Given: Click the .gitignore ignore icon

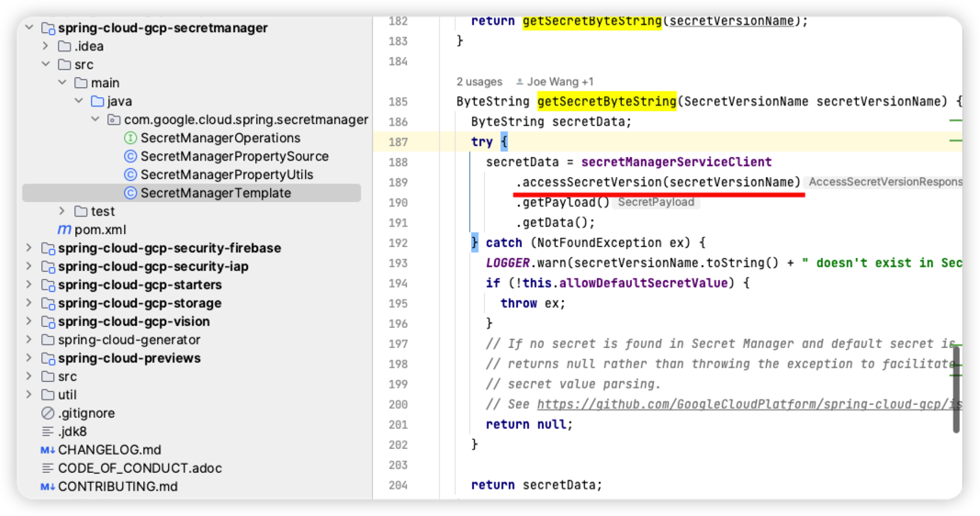Looking at the screenshot, I should click(x=48, y=413).
